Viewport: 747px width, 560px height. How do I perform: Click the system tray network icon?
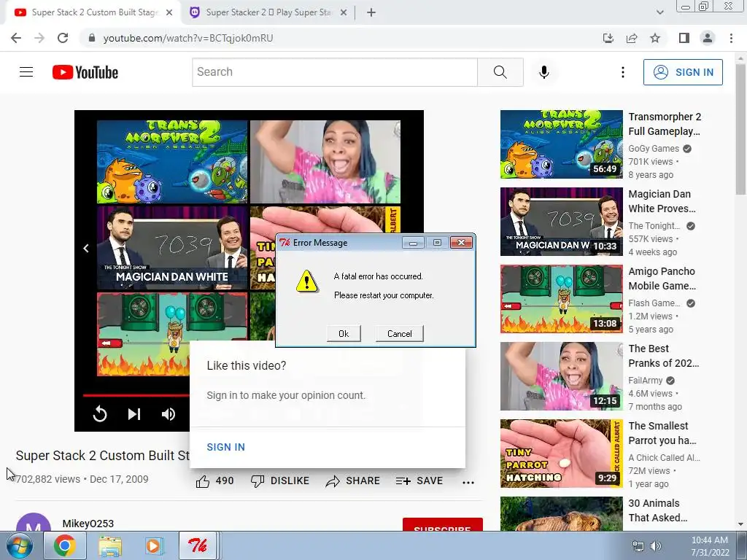pos(638,546)
